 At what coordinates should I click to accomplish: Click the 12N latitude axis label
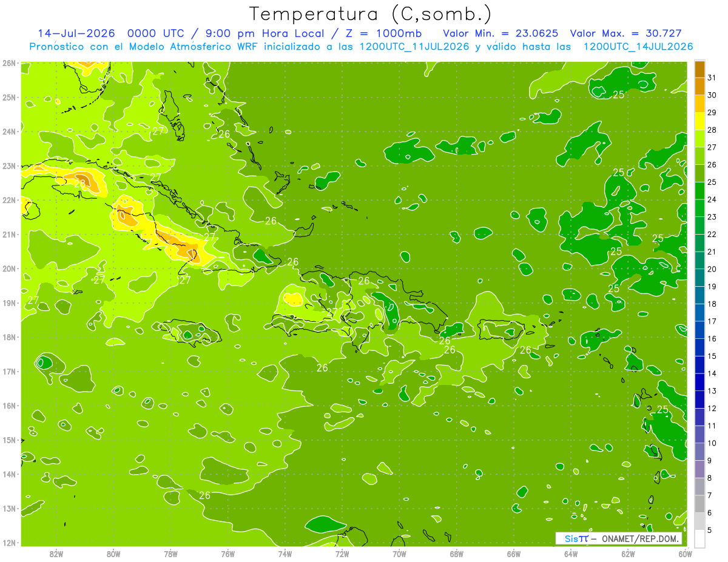9,543
